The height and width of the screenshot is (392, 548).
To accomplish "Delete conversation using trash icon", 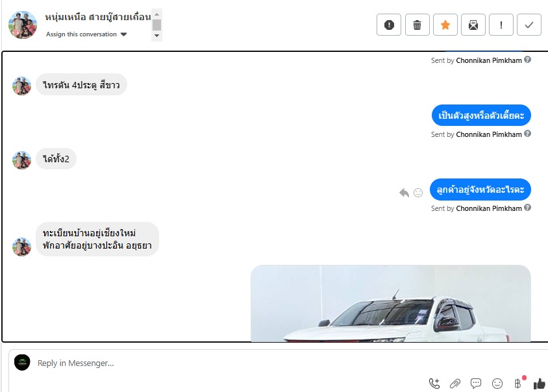I will (x=417, y=25).
